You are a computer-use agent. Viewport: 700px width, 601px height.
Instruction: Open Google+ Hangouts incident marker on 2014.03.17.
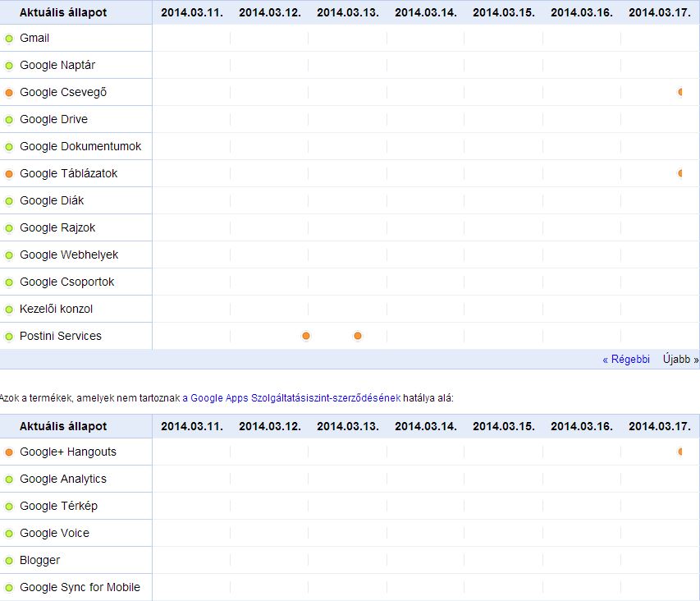pos(680,452)
